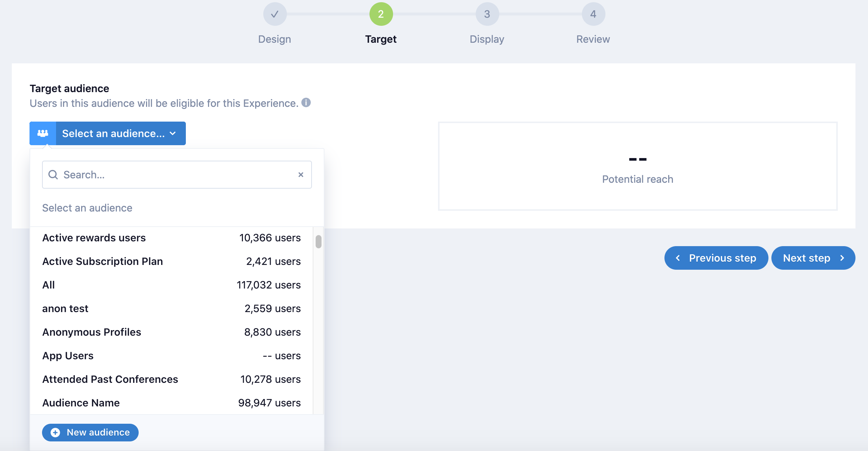Screen dimensions: 868x451
Task: Go to step 4 Review circle
Action: pos(593,14)
